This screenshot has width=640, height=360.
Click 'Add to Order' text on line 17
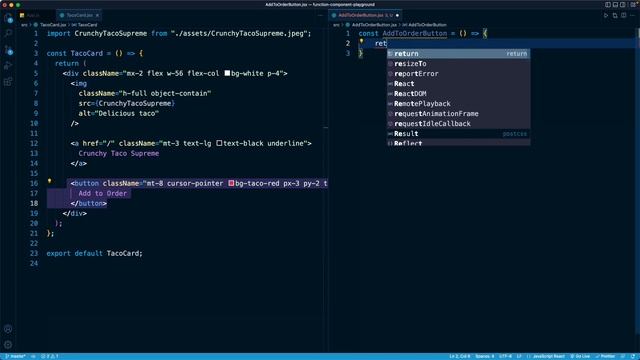[102, 193]
